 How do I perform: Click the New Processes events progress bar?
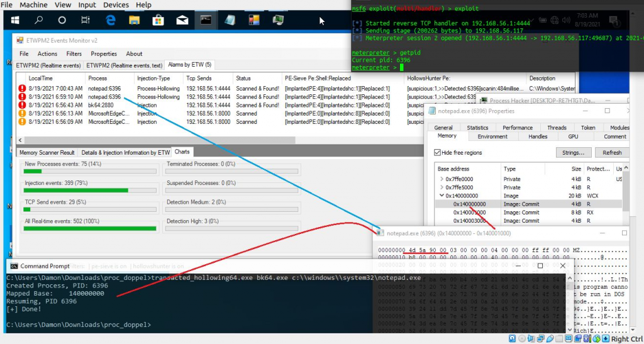click(x=90, y=171)
